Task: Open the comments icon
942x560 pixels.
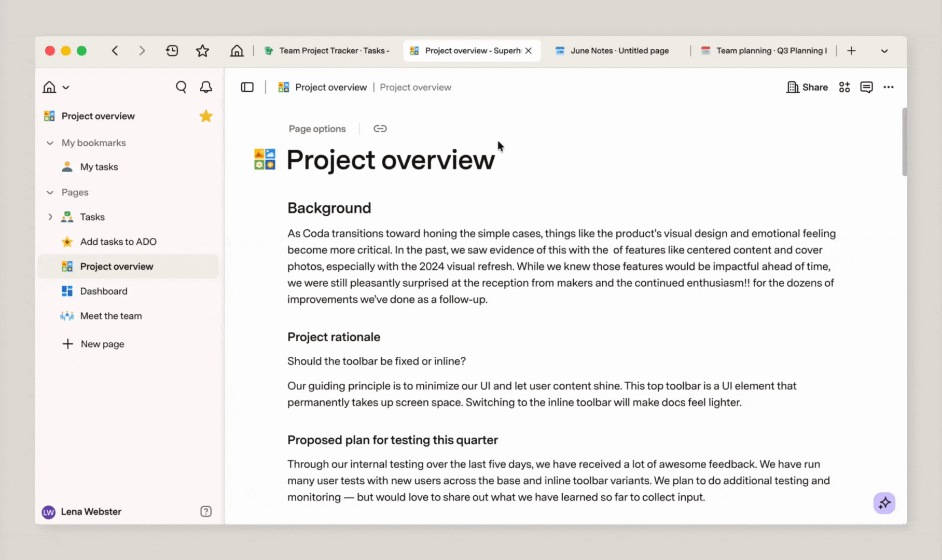Action: pyautogui.click(x=866, y=87)
